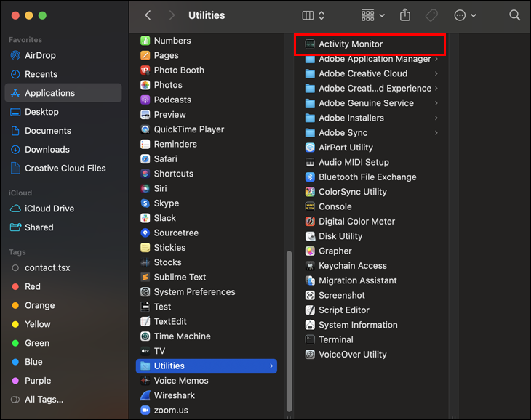531x420 pixels.
Task: Open the more actions ellipsis menu
Action: coord(465,15)
